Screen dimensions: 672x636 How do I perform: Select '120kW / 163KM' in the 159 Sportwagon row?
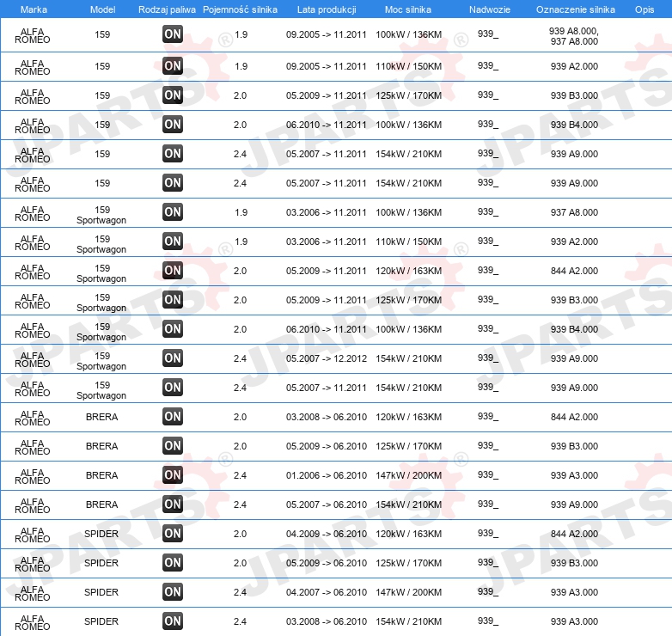click(408, 271)
